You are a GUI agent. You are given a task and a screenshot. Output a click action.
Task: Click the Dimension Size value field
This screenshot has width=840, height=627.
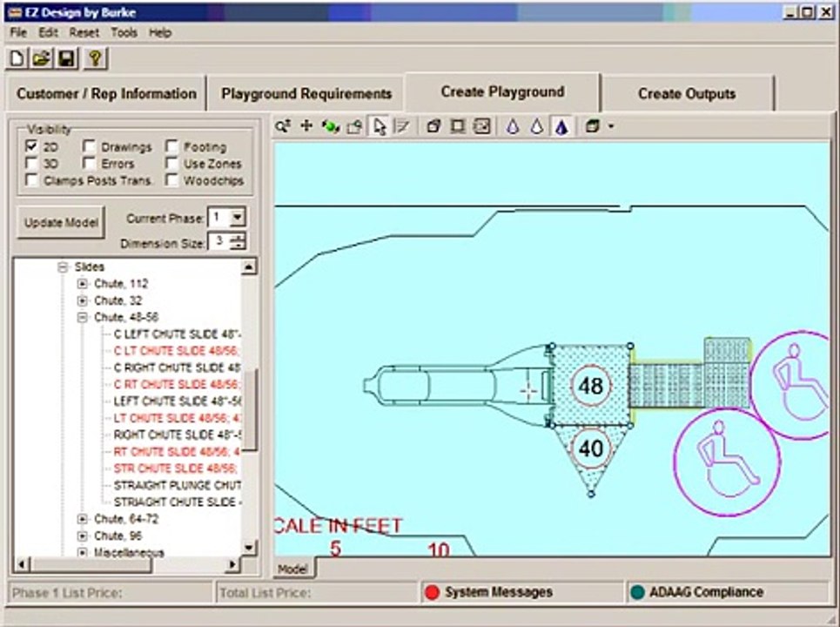tap(219, 241)
